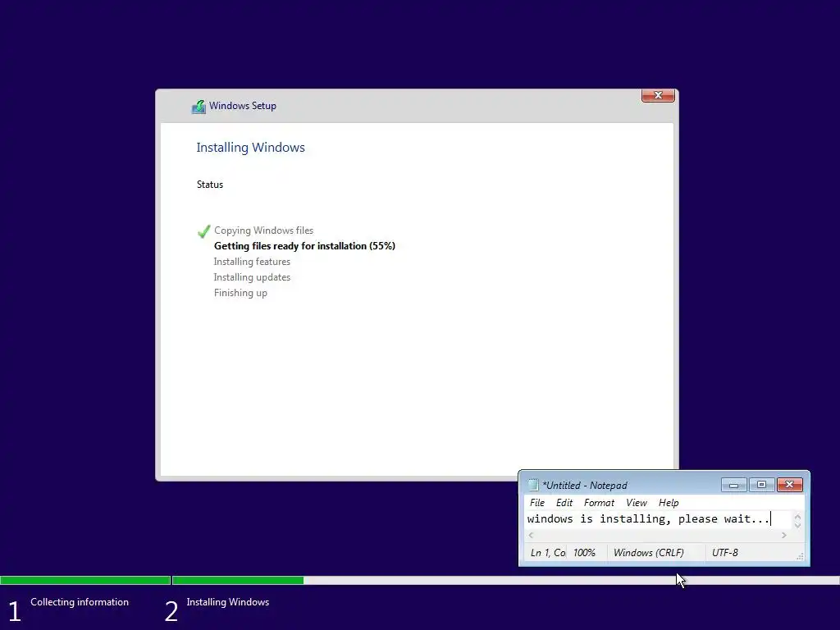Open the Help menu in Notepad
The image size is (840, 630).
pyautogui.click(x=669, y=503)
